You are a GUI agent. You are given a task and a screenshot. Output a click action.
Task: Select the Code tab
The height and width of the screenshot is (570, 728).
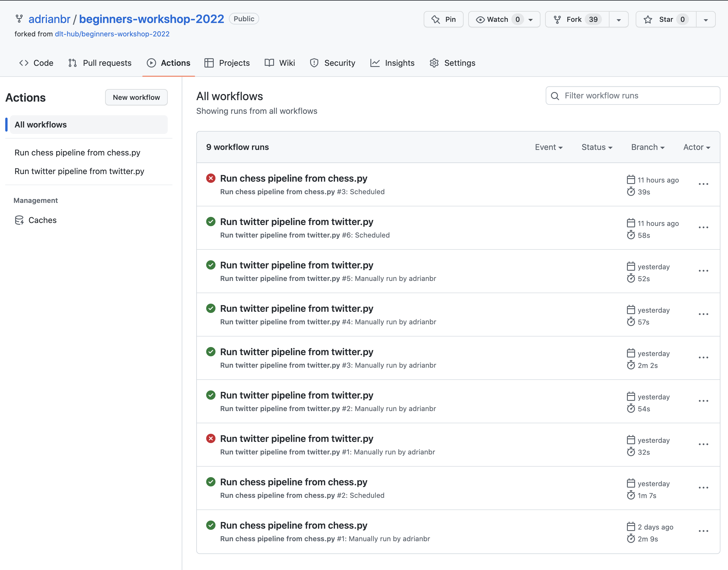[37, 62]
